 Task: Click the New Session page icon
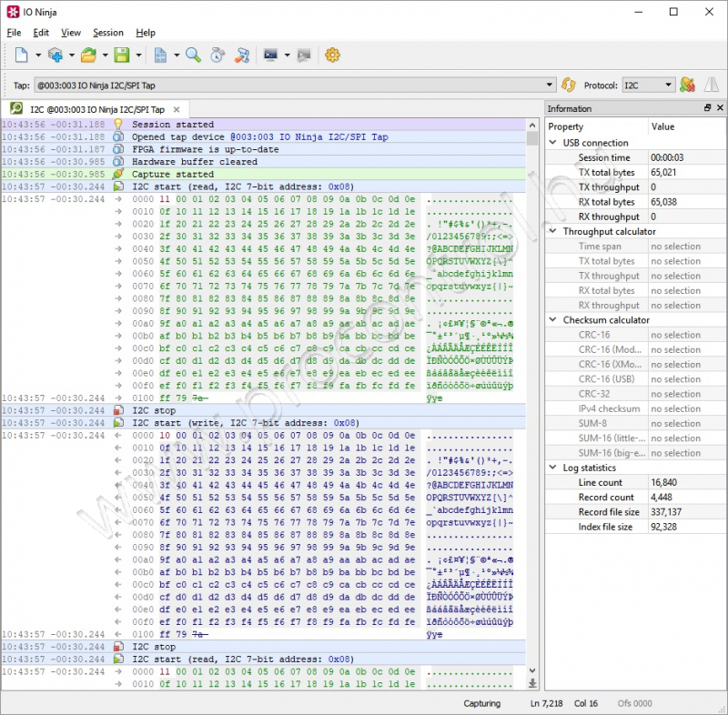pyautogui.click(x=21, y=55)
